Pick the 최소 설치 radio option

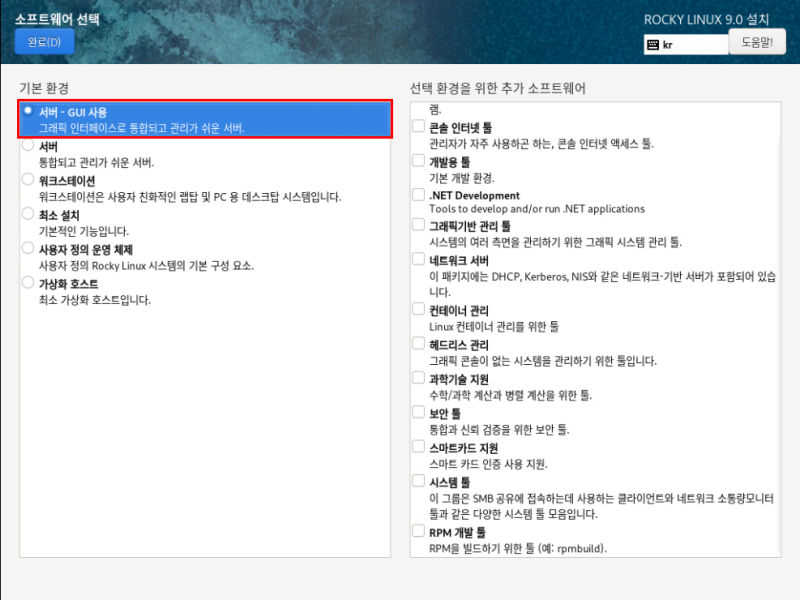point(28,214)
